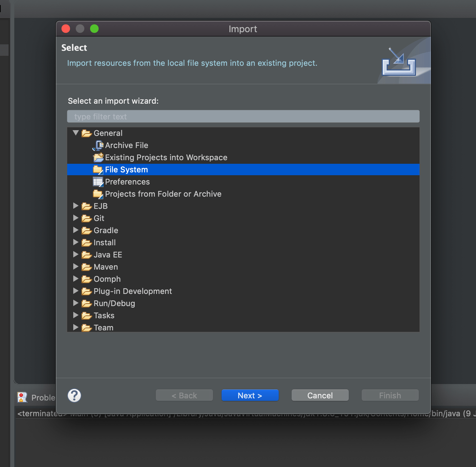Click the type filter text field
This screenshot has height=467, width=476.
pos(243,116)
